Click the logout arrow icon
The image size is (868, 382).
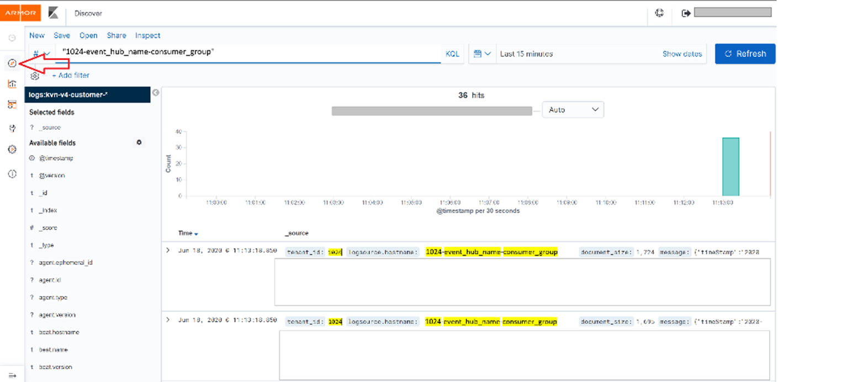point(686,13)
